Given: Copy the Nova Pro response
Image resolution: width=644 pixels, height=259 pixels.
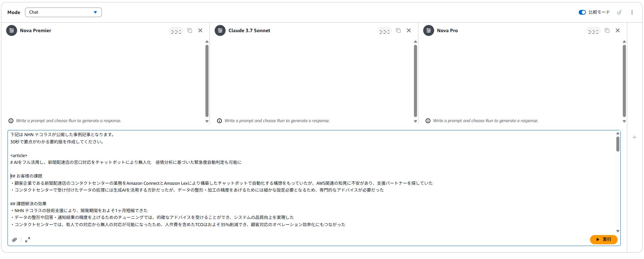Looking at the screenshot, I should tap(607, 30).
